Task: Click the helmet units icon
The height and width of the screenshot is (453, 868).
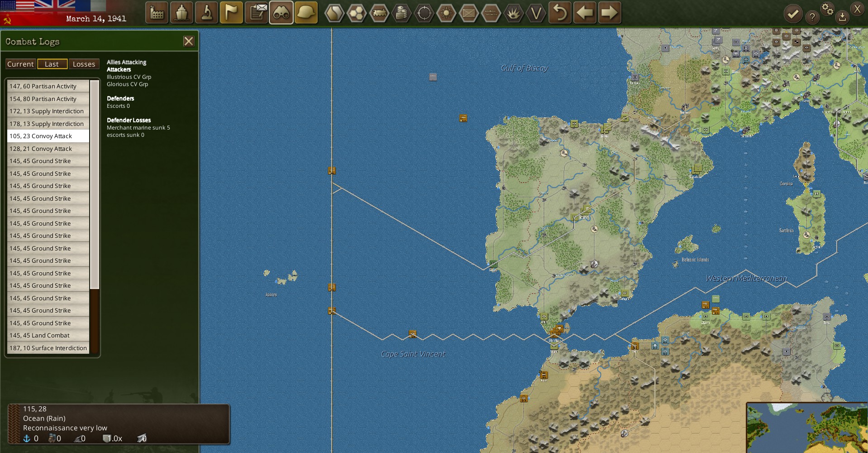Action: [305, 13]
